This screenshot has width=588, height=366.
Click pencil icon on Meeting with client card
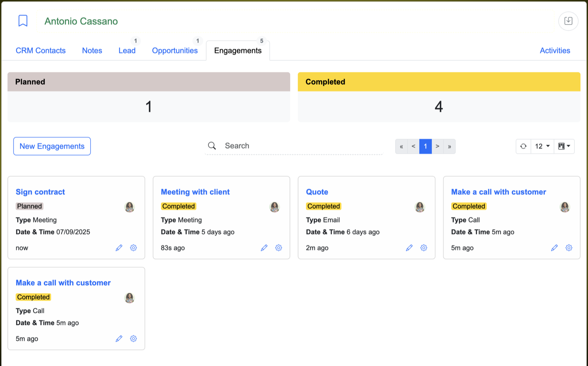click(264, 248)
